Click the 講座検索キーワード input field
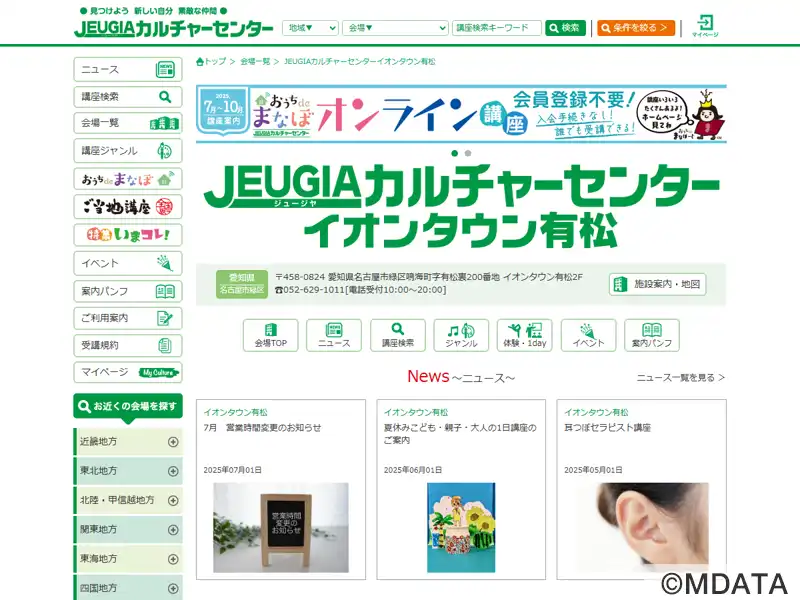 point(496,28)
